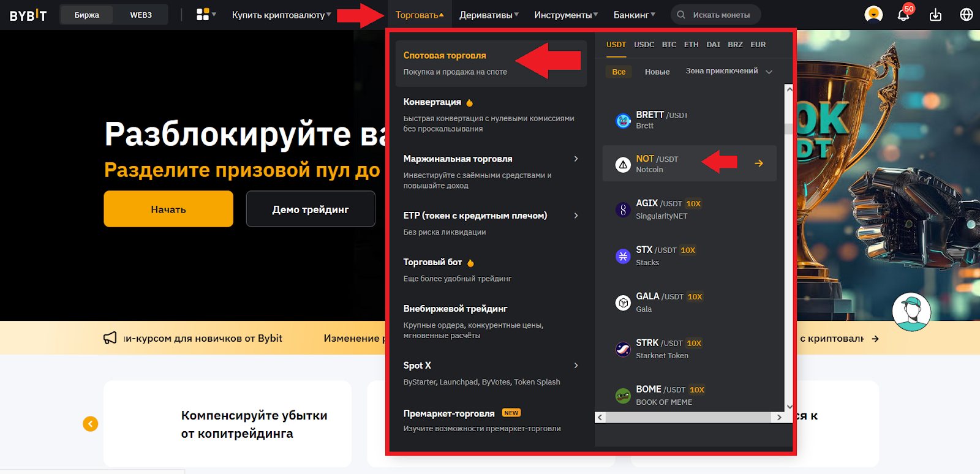Viewport: 980px width, 474px height.
Task: Open the support chat avatar
Action: [x=911, y=312]
